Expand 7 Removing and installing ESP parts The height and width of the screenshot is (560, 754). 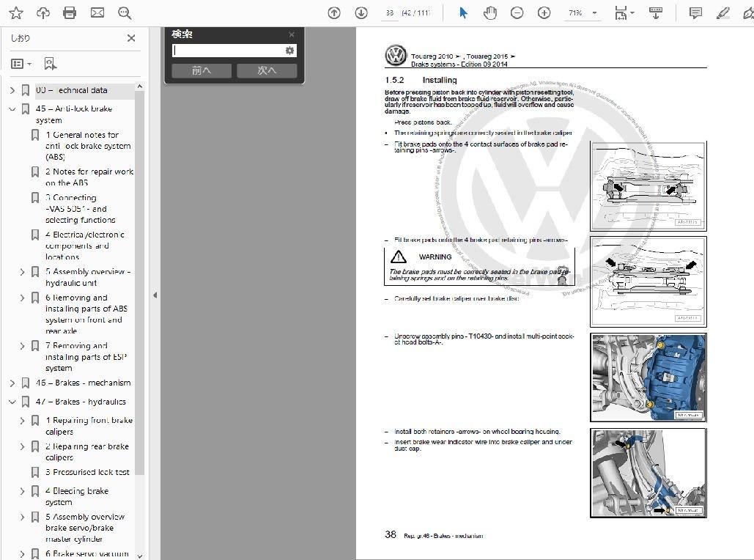22,346
